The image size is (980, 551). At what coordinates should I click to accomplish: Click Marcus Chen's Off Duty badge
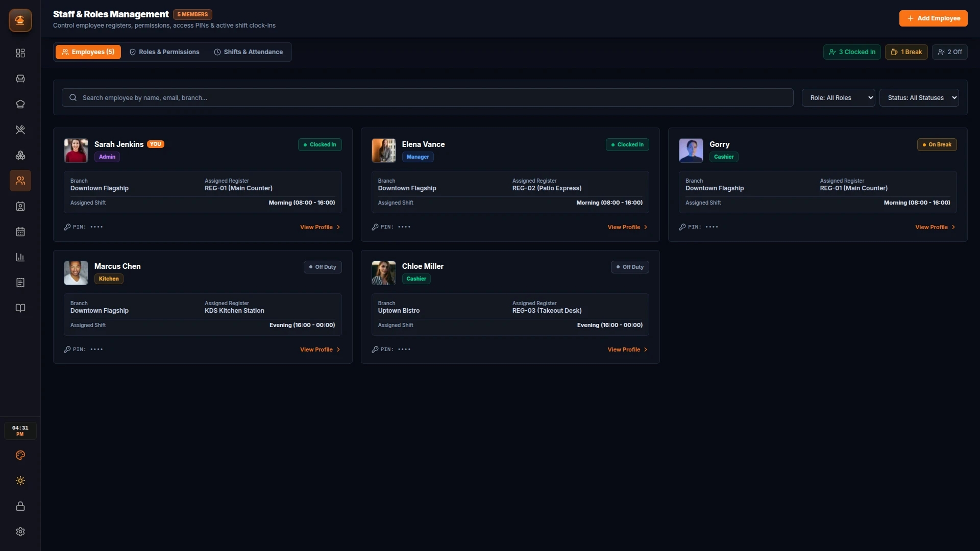(323, 267)
